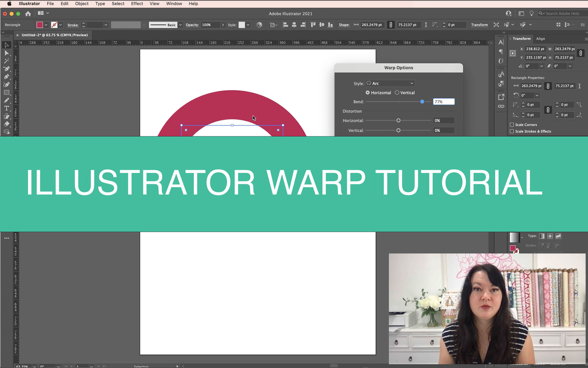Viewport: 588px width, 368px height.
Task: Select the Vertical radio button in Warp Options
Action: (397, 93)
